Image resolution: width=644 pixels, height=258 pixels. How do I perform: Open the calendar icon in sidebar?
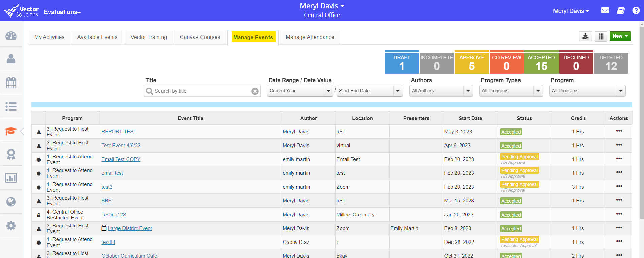[11, 83]
